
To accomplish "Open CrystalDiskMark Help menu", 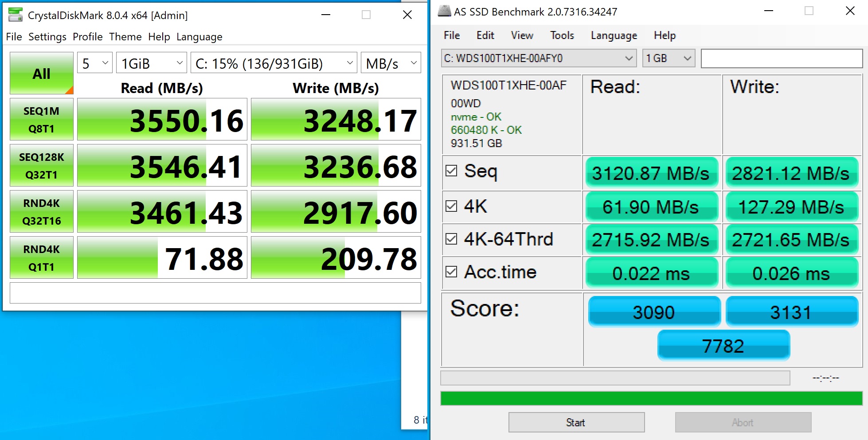I will [x=159, y=37].
